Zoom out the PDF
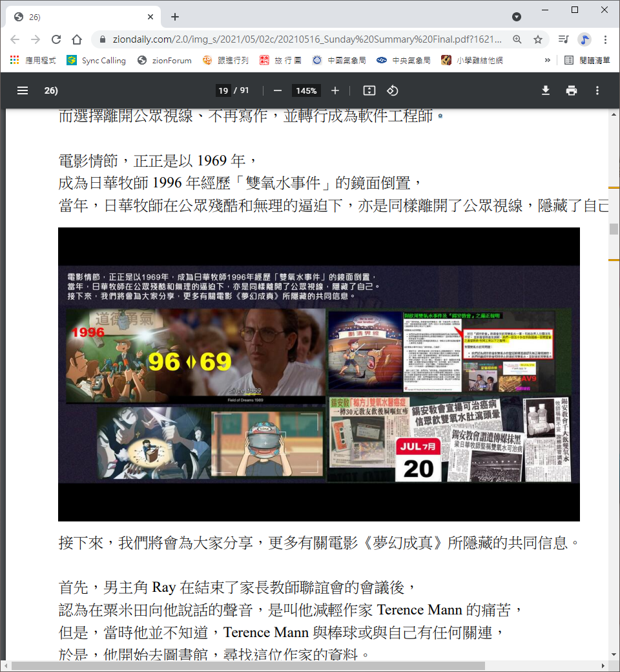620x672 pixels. 278,90
